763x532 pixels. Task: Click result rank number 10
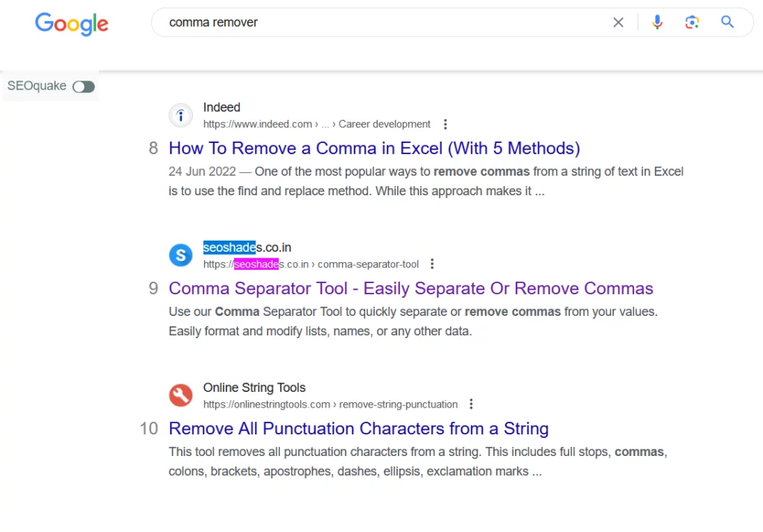(149, 428)
